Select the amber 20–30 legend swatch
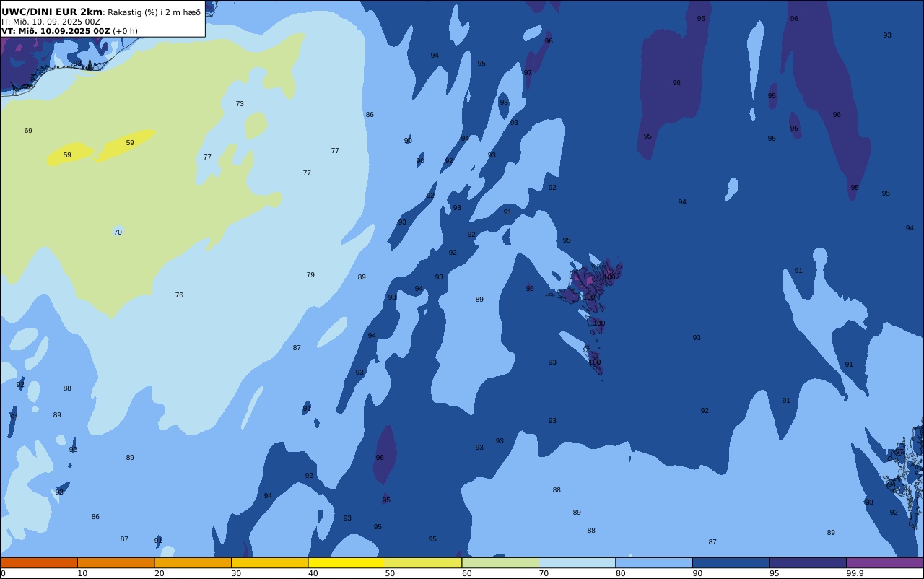 coord(193,562)
